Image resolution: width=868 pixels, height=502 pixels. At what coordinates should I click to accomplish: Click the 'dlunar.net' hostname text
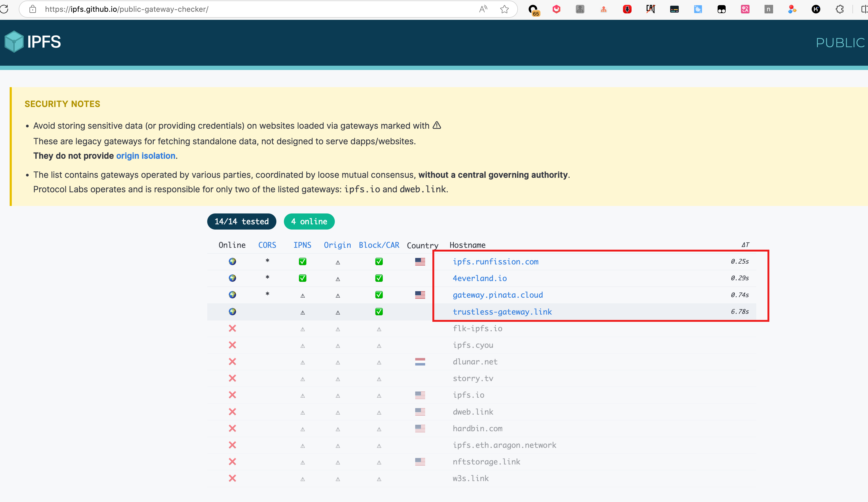[475, 362]
